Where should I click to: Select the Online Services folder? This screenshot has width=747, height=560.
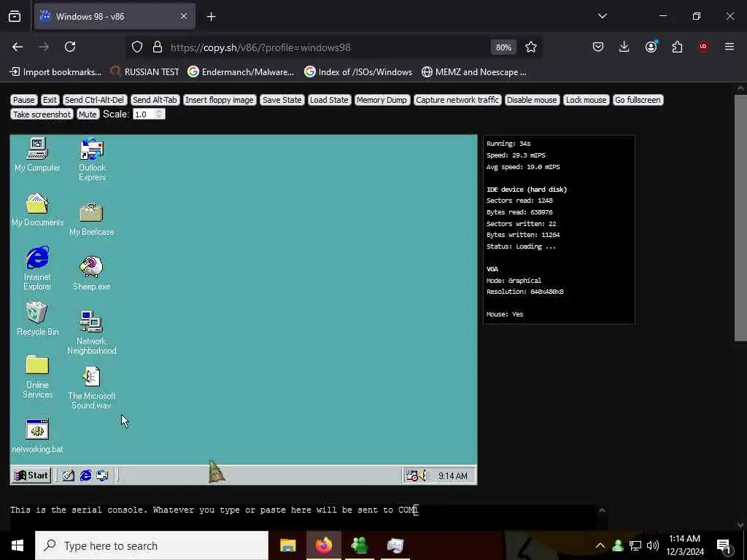37,377
